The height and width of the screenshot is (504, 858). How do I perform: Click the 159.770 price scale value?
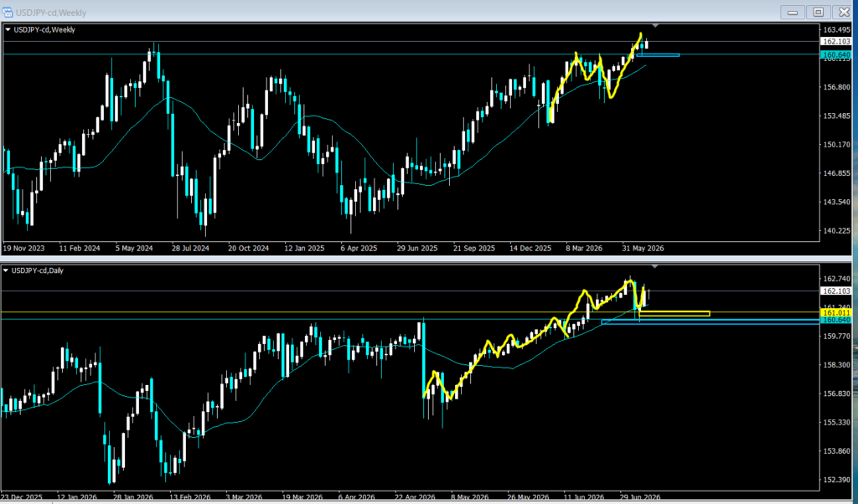tap(837, 337)
